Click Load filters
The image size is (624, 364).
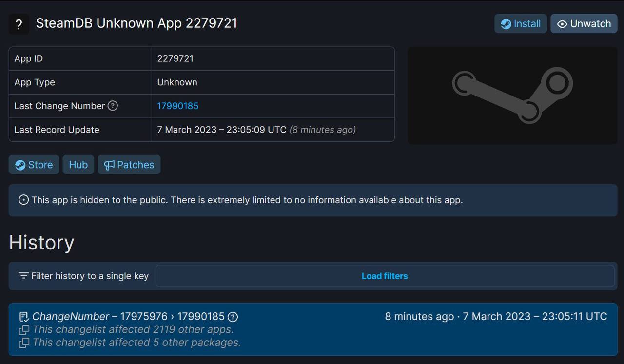click(385, 276)
